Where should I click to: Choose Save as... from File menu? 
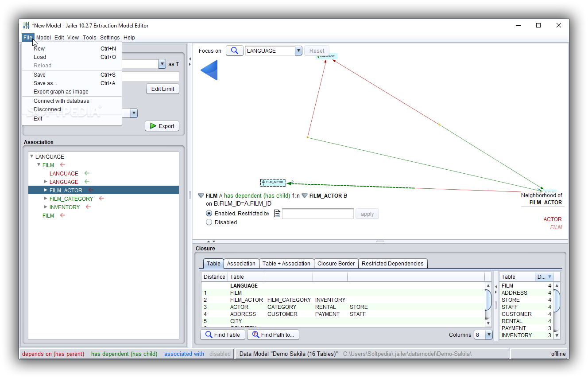(72, 83)
